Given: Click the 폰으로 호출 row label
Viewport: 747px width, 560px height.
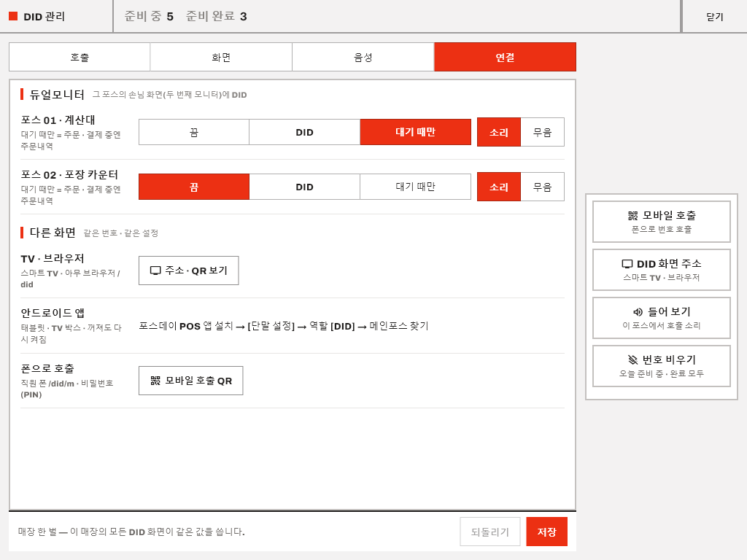Looking at the screenshot, I should [47, 368].
